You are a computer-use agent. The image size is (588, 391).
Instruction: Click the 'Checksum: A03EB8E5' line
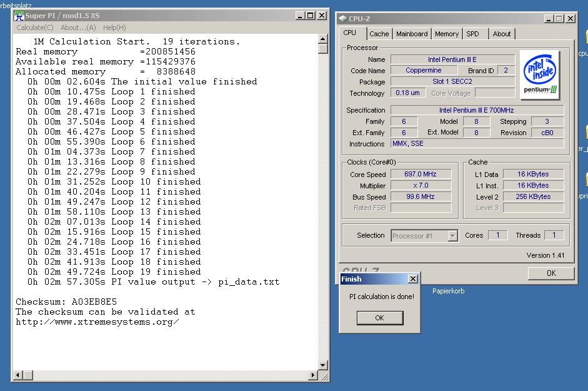(x=66, y=302)
